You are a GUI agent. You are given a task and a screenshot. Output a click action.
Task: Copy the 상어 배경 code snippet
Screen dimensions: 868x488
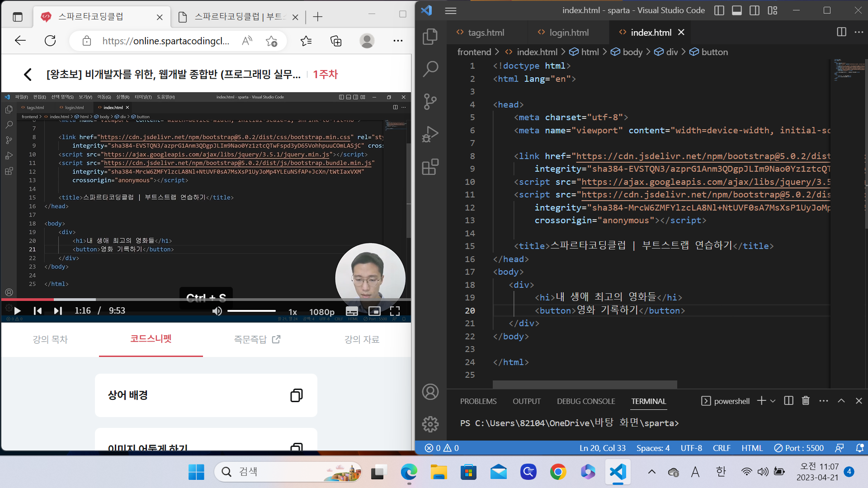pos(296,395)
